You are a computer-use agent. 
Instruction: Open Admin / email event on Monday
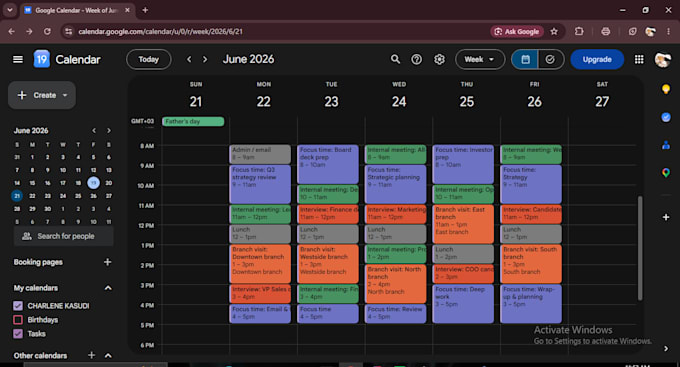pyautogui.click(x=260, y=154)
